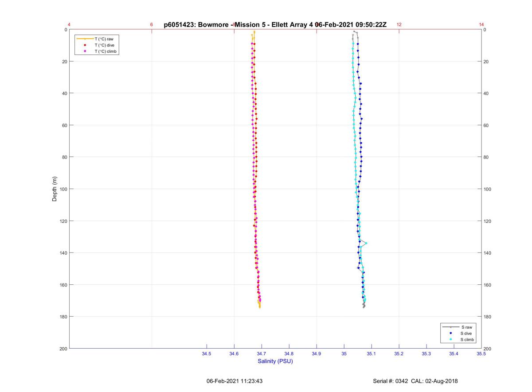532x392 pixels.
Task: Click the cyan salinity spike point near 134 m
Action: coord(366,243)
